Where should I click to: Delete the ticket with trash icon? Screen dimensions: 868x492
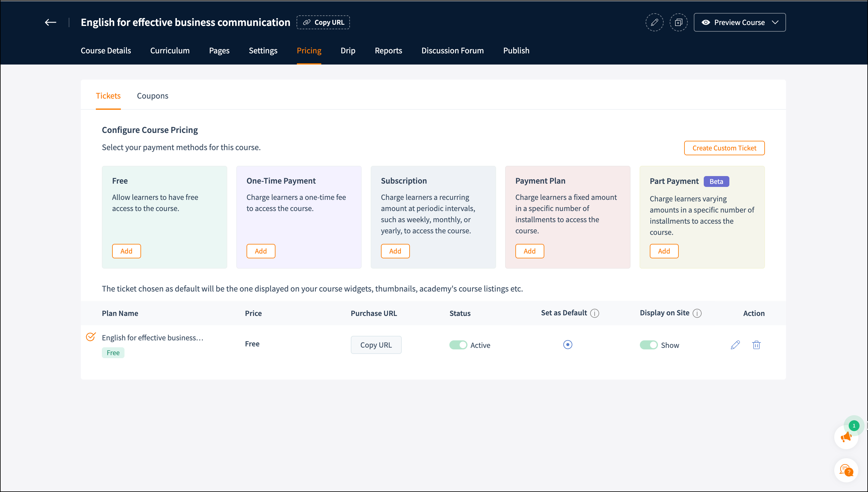click(x=756, y=345)
